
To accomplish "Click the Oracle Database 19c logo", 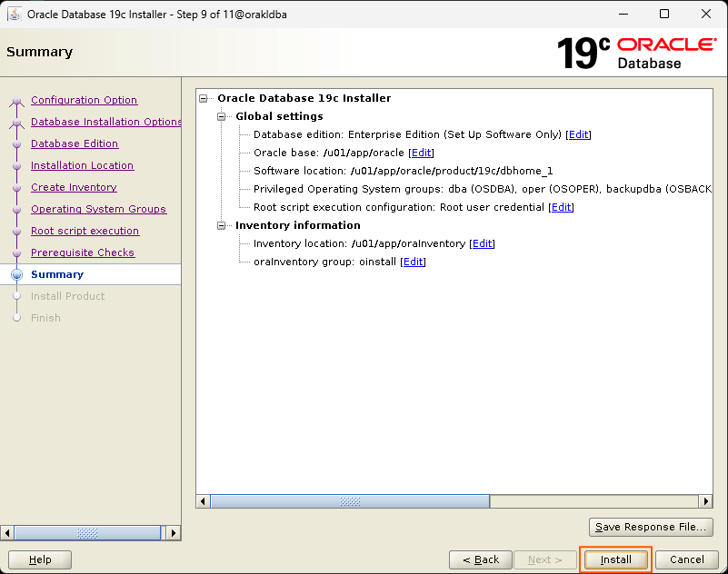I will click(x=636, y=54).
